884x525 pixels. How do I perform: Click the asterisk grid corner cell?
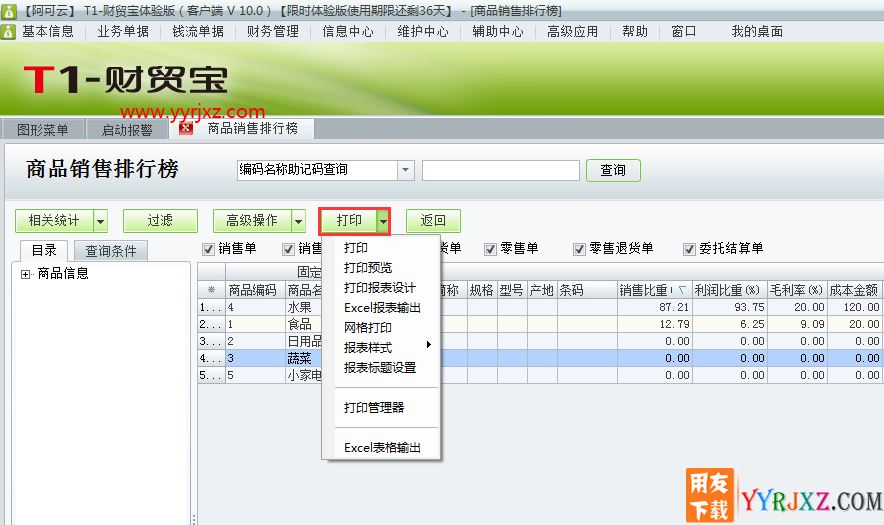pyautogui.click(x=211, y=290)
